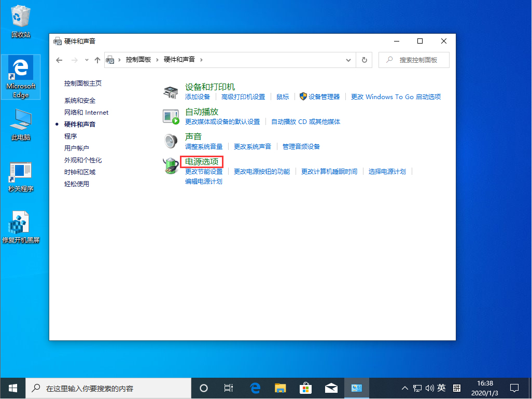Click the 电源选项 battery icon
The image size is (532, 399).
click(x=171, y=165)
